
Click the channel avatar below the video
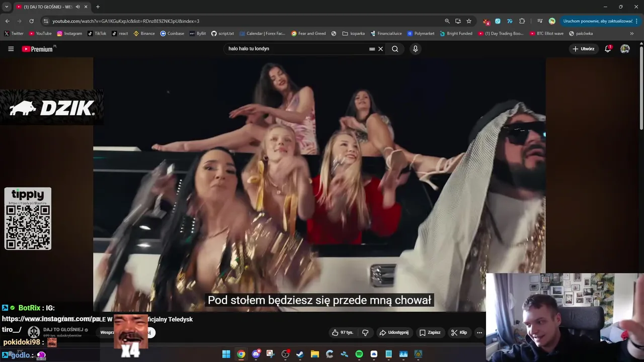pos(34,332)
